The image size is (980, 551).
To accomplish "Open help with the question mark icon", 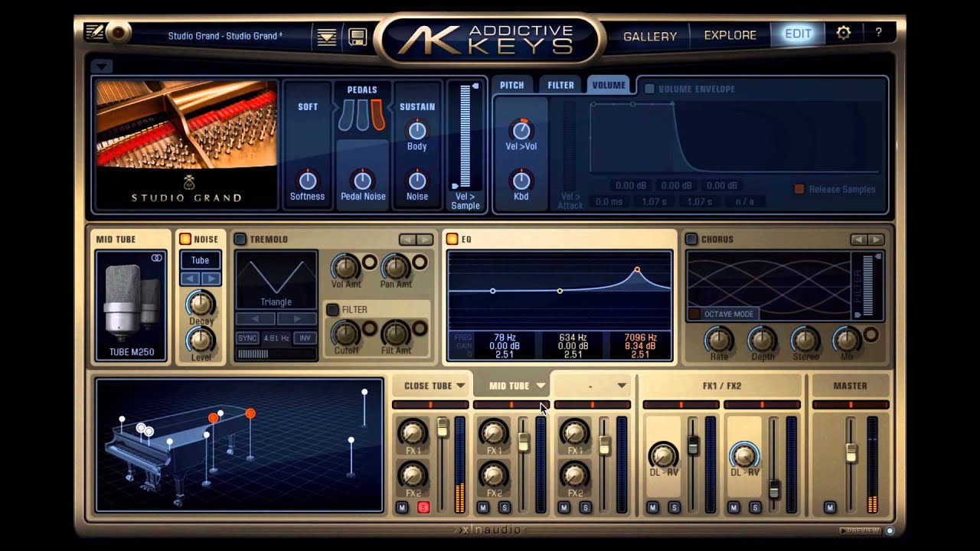I will [878, 33].
